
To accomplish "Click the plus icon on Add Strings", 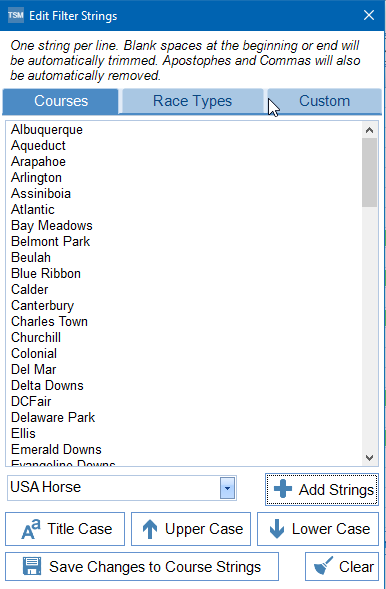I will (283, 489).
